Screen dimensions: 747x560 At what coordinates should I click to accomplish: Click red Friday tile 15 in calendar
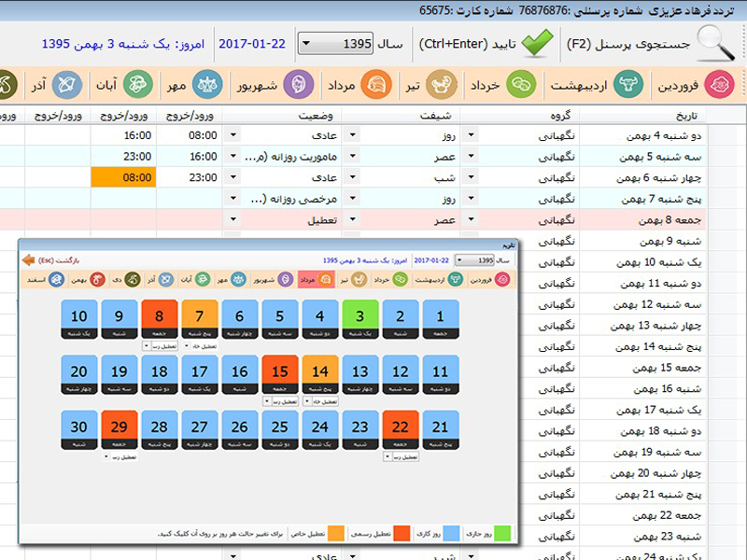(280, 374)
